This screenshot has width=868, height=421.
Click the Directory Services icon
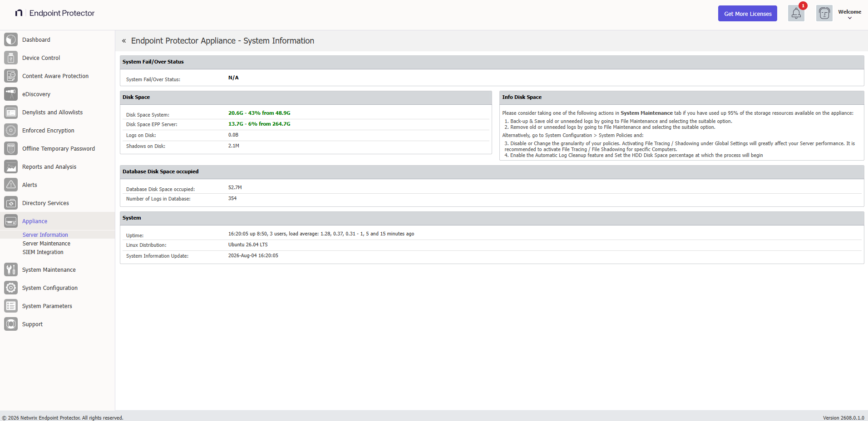pyautogui.click(x=11, y=203)
